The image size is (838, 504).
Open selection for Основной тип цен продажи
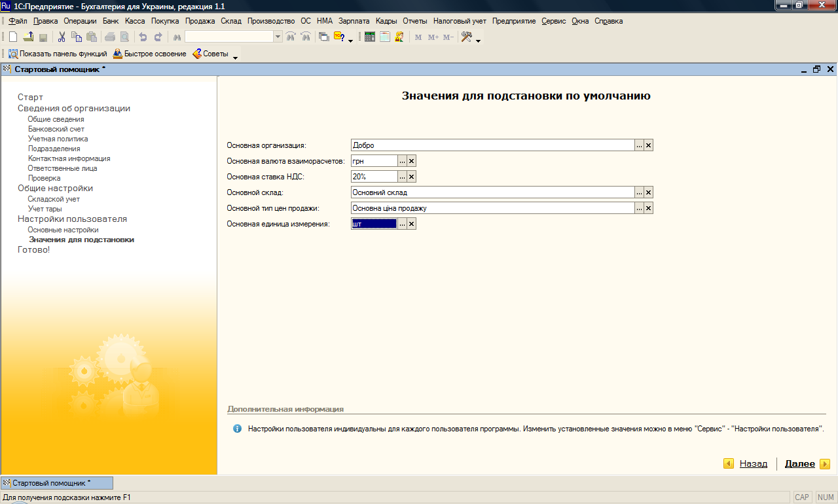click(639, 208)
